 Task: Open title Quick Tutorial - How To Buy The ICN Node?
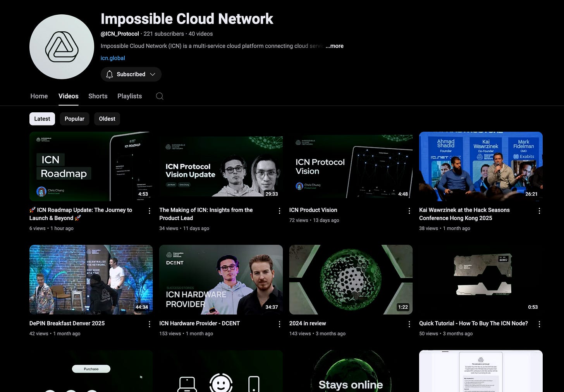point(473,323)
